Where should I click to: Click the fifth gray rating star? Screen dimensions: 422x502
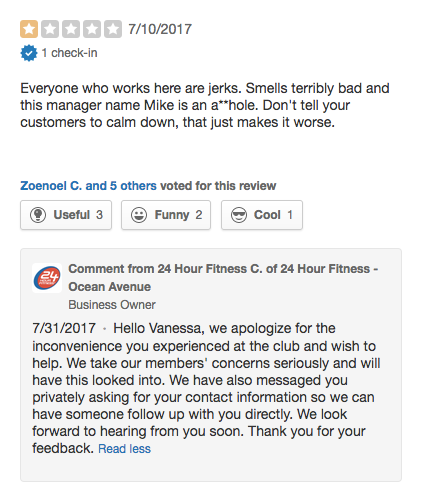point(113,29)
